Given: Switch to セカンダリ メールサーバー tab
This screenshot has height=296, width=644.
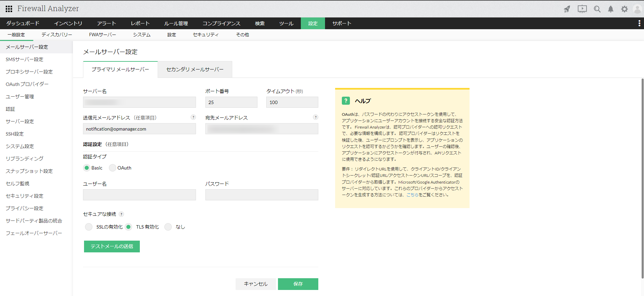Looking at the screenshot, I should point(195,69).
